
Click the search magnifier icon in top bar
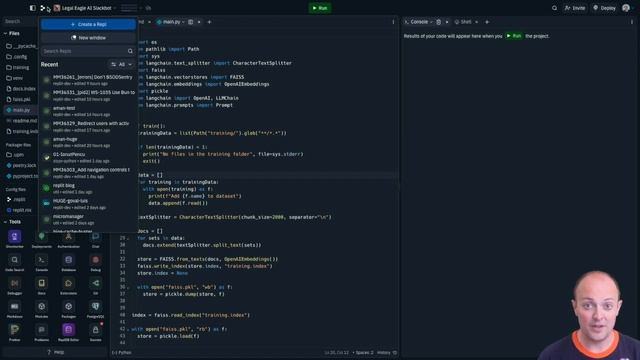pos(554,8)
